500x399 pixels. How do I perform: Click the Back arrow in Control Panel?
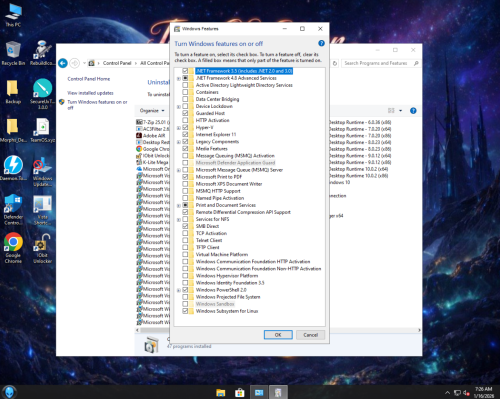[x=63, y=63]
